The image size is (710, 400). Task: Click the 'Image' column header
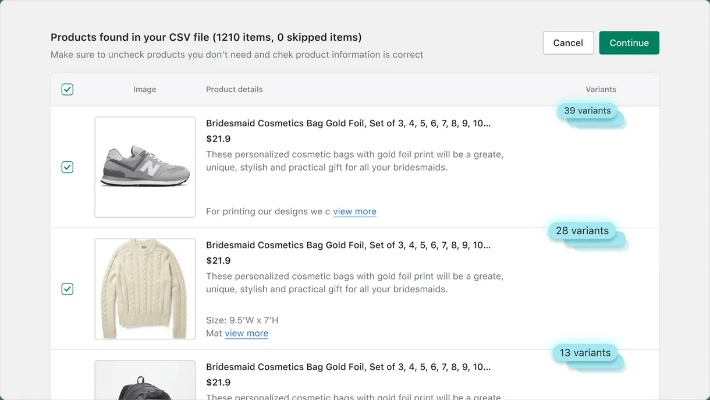click(x=145, y=90)
